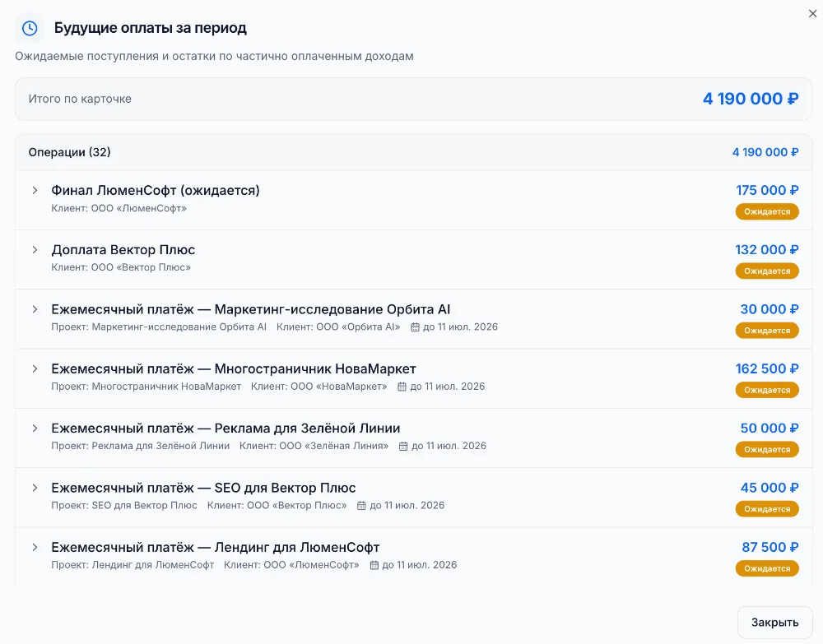Click the Закрыть button
Screen dimensions: 823x644
tap(774, 623)
